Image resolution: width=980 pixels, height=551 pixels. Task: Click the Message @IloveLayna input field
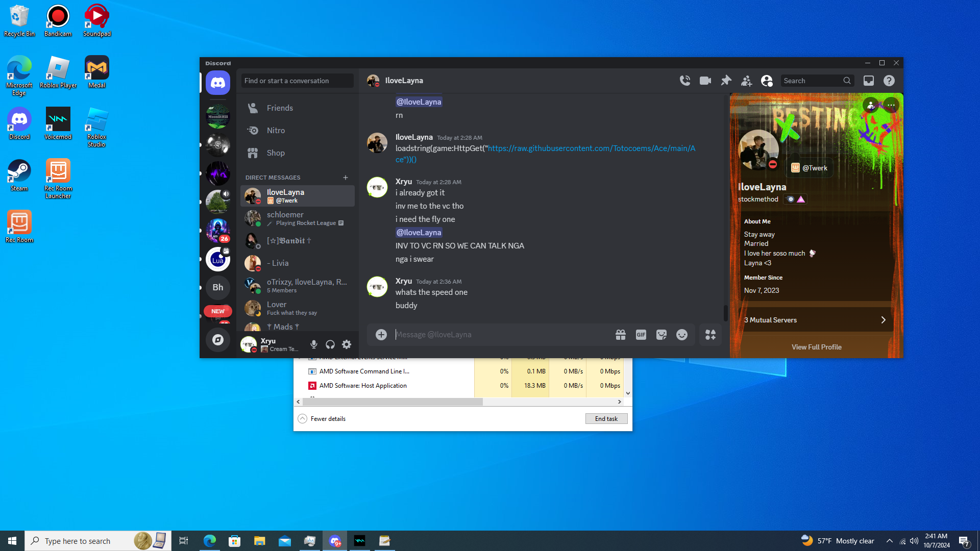click(500, 335)
